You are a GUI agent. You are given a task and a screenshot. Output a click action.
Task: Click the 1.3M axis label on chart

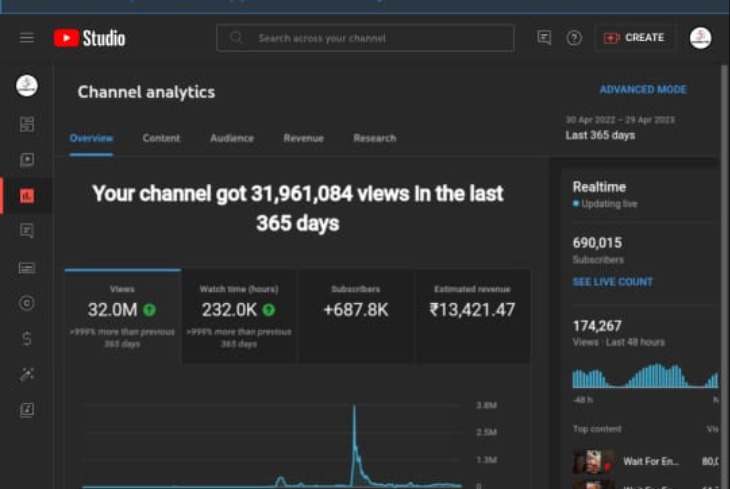click(x=487, y=460)
